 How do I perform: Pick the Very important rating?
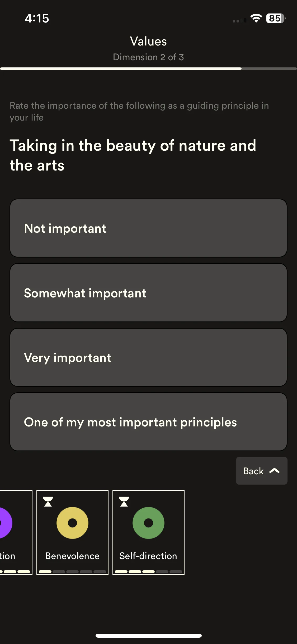tap(148, 357)
